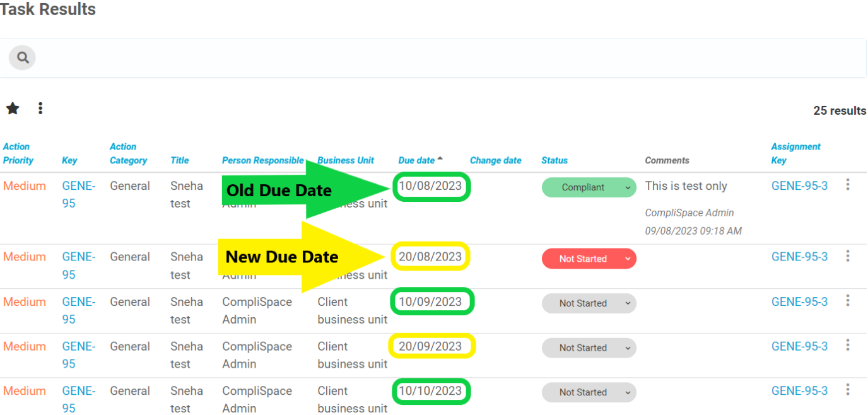This screenshot has width=868, height=415.
Task: Click the kebab icon on the bottom 10/10/2023 row
Action: point(848,389)
